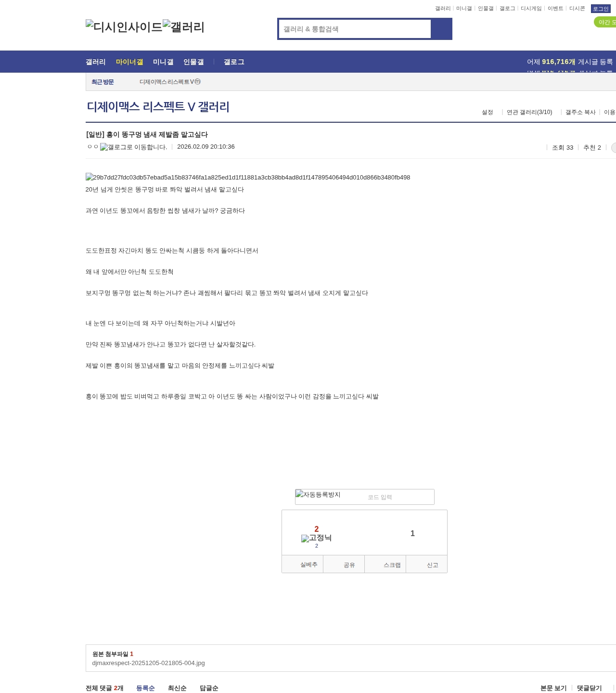
Task: Open the broken post image 29b7dd27fdc…
Action: pos(248,178)
